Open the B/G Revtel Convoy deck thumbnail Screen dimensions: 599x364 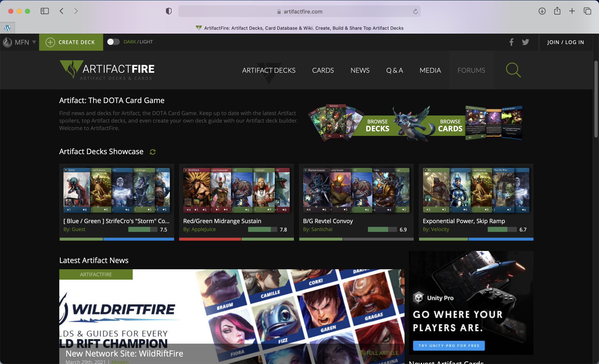click(x=356, y=190)
